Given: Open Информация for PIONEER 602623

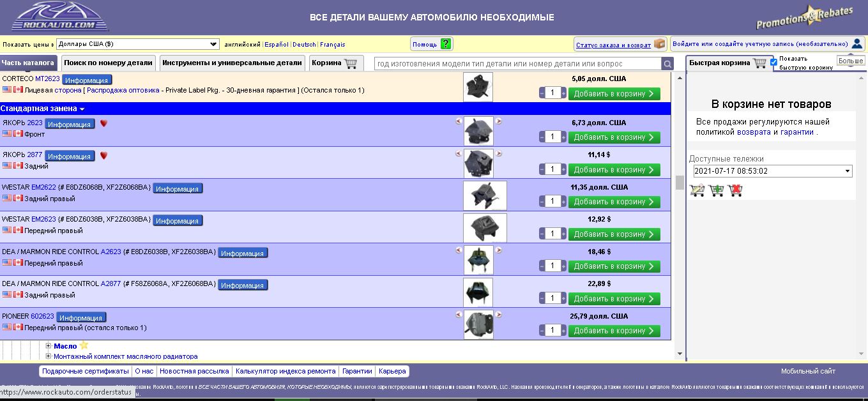Looking at the screenshot, I should click(x=81, y=317).
